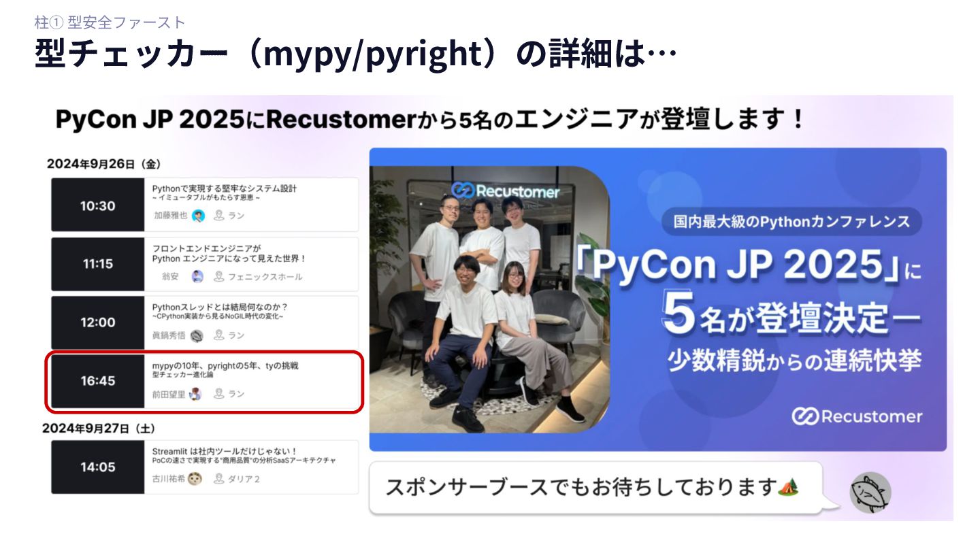The image size is (980, 551).
Task: Open the talk フロントエンドエンジニアが Python エンジニアになって
Action: click(229, 253)
